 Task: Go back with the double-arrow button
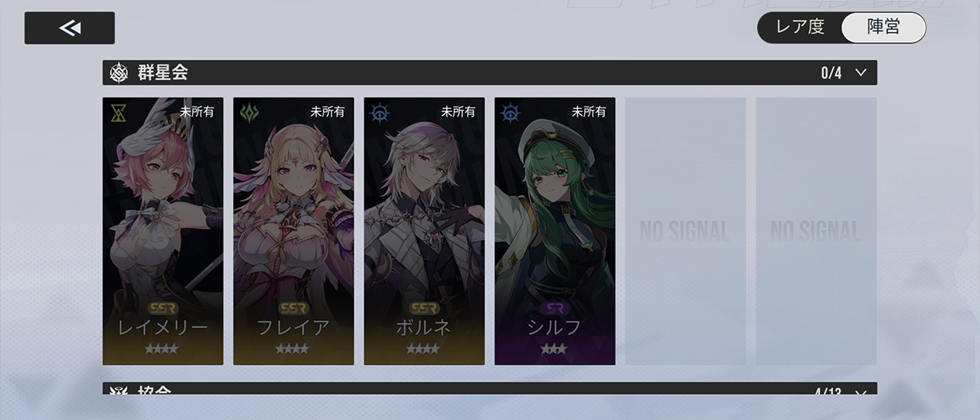click(x=70, y=28)
